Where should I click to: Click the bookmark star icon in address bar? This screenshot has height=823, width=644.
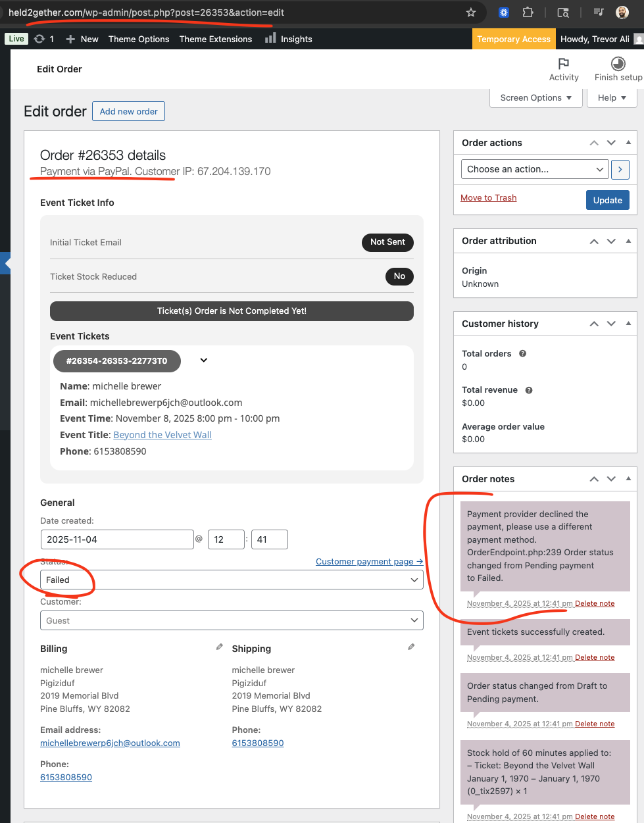pos(471,12)
